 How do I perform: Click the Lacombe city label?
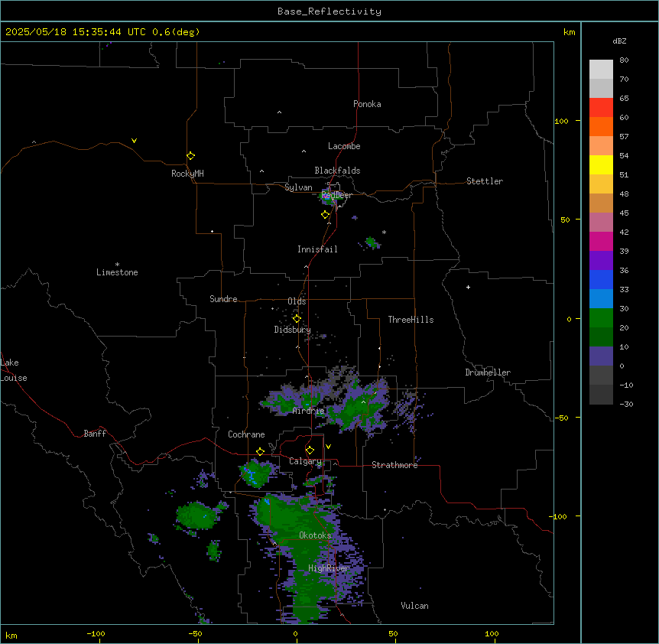point(344,146)
